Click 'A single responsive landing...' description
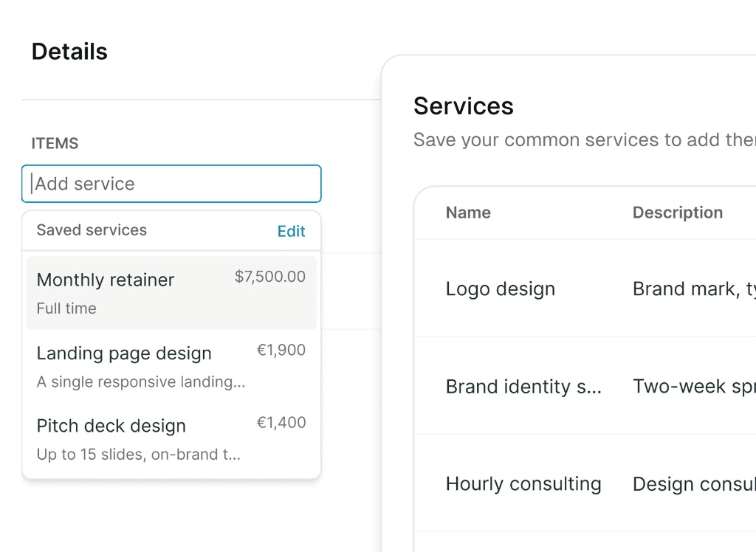 pos(141,382)
